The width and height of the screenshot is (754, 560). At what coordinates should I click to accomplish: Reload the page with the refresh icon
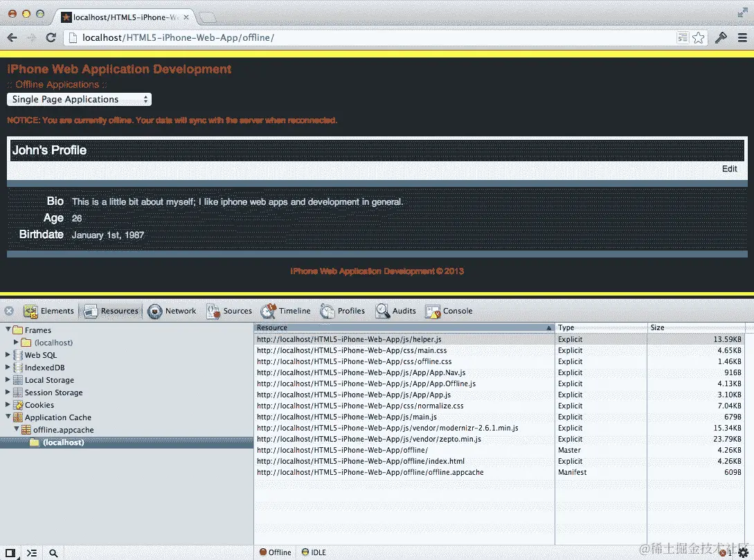tap(51, 37)
